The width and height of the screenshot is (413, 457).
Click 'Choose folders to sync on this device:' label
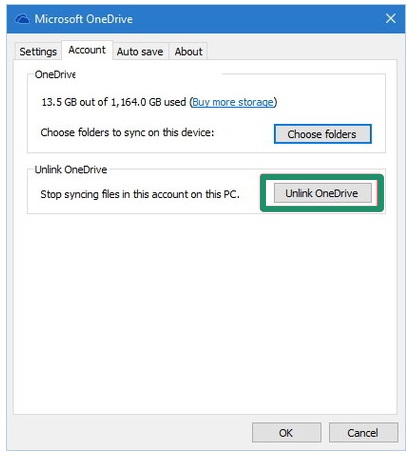point(127,133)
